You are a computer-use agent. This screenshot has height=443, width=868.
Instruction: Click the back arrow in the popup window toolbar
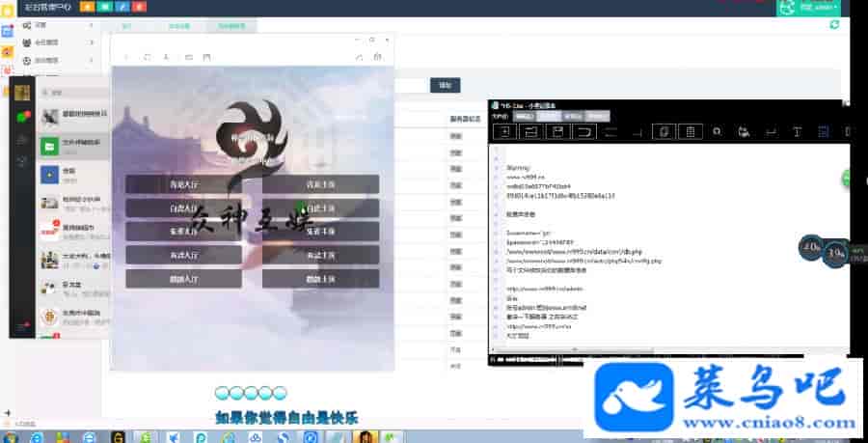[x=125, y=58]
